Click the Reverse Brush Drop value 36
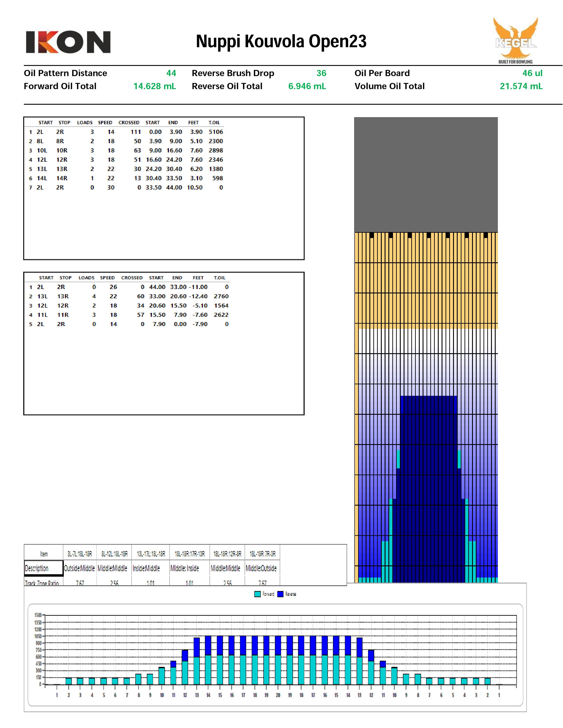The height and width of the screenshot is (728, 563). [x=321, y=73]
